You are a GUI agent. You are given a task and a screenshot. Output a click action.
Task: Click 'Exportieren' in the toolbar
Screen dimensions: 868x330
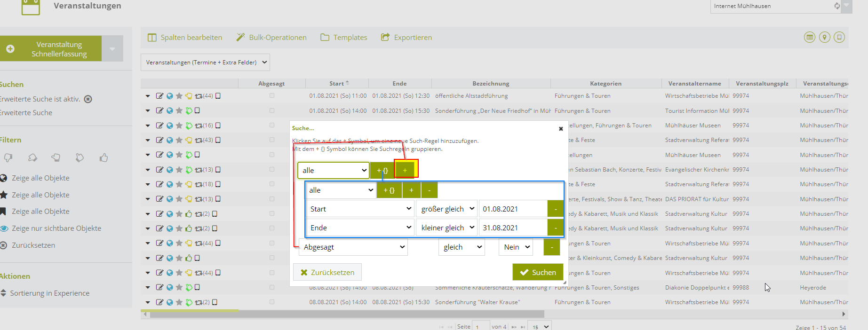coord(406,38)
